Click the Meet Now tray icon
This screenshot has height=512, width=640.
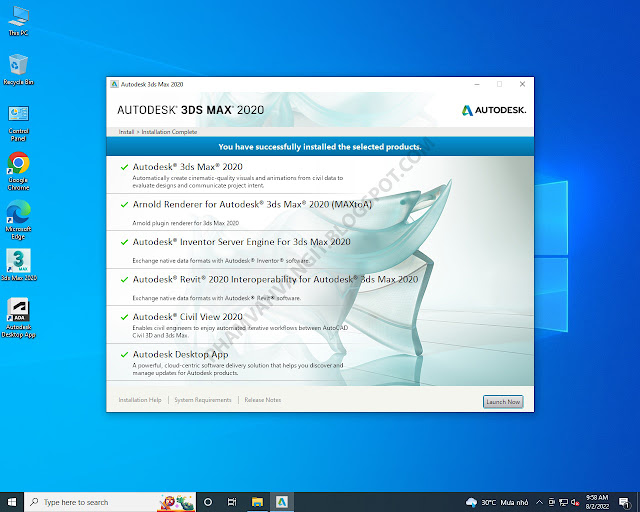[551, 502]
